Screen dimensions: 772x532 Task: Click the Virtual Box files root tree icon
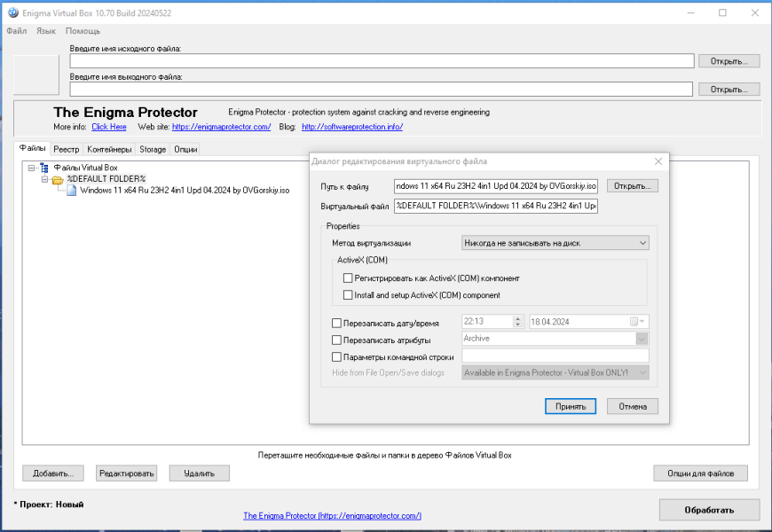44,168
